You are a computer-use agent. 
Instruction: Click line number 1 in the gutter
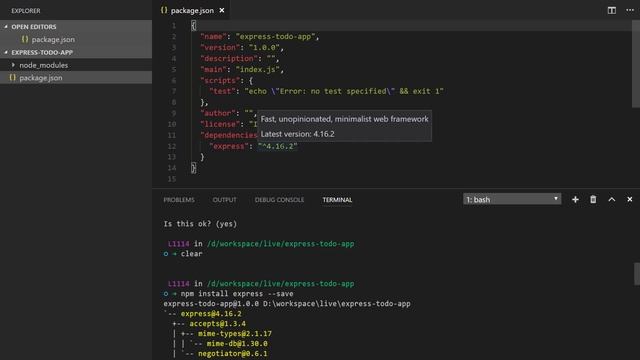174,26
